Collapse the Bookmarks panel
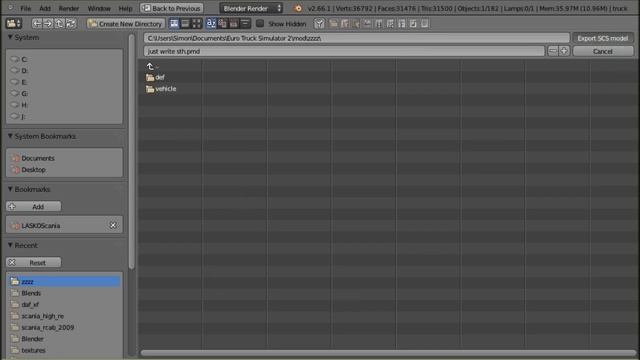Viewport: 640px width, 360px height. (x=10, y=189)
